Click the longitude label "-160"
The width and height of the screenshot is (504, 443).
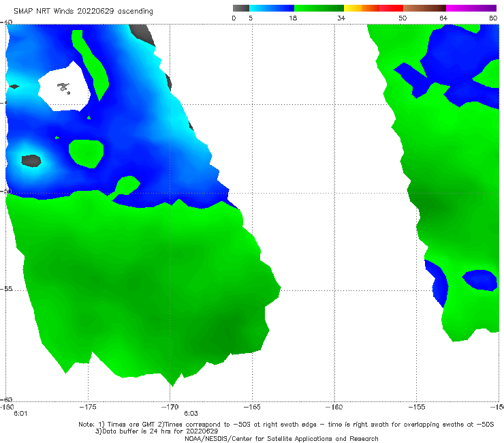point(334,407)
